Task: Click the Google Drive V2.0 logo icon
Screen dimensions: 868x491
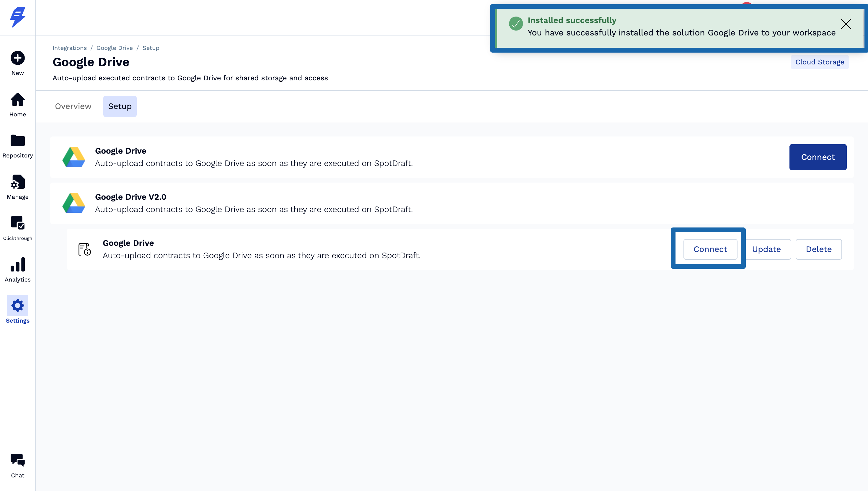Action: [74, 203]
